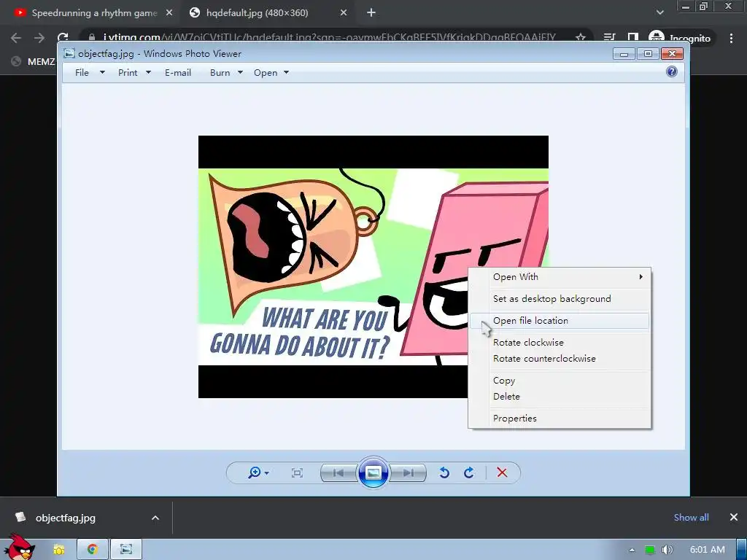Expand the Open dropdown arrow

click(x=286, y=72)
